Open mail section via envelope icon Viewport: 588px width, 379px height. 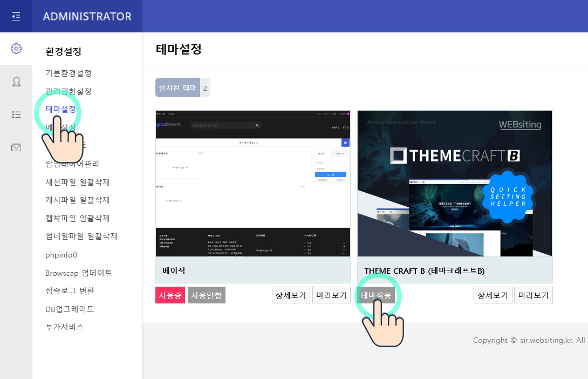point(16,147)
